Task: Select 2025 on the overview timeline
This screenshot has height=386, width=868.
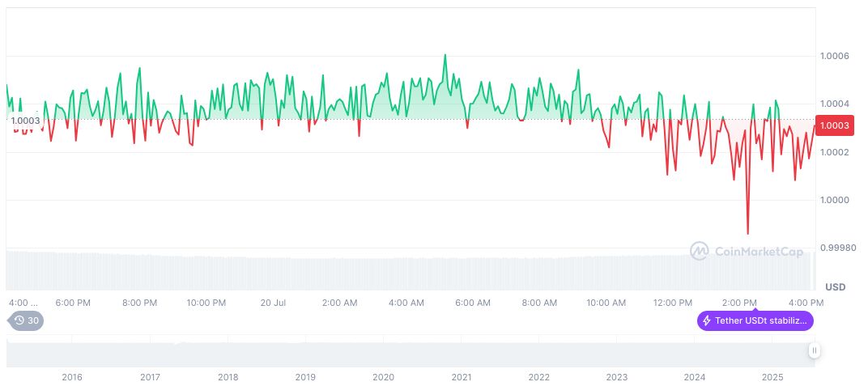Action: [772, 377]
